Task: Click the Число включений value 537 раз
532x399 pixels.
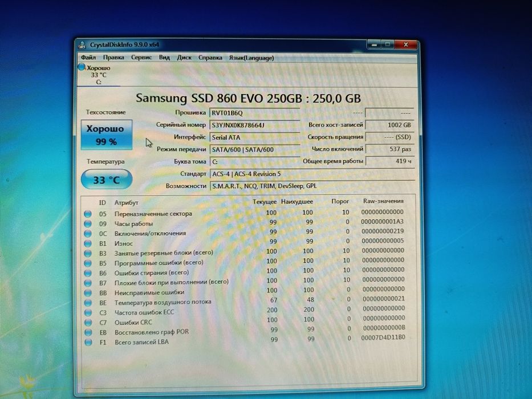Action: (390, 149)
